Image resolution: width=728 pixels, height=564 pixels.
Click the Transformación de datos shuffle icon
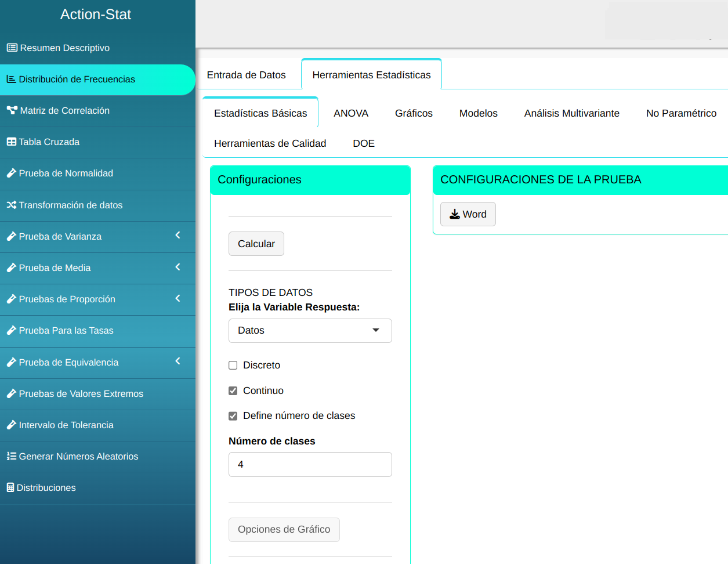pyautogui.click(x=12, y=205)
